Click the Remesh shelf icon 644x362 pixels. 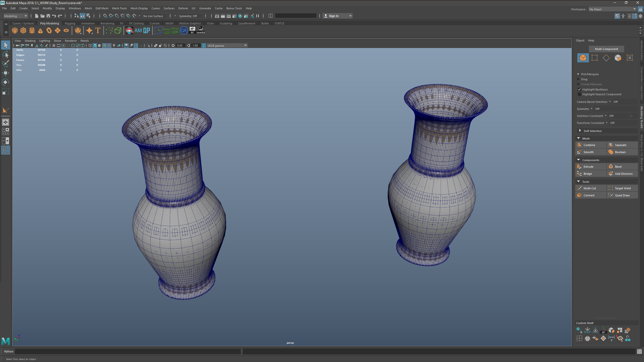(x=167, y=31)
